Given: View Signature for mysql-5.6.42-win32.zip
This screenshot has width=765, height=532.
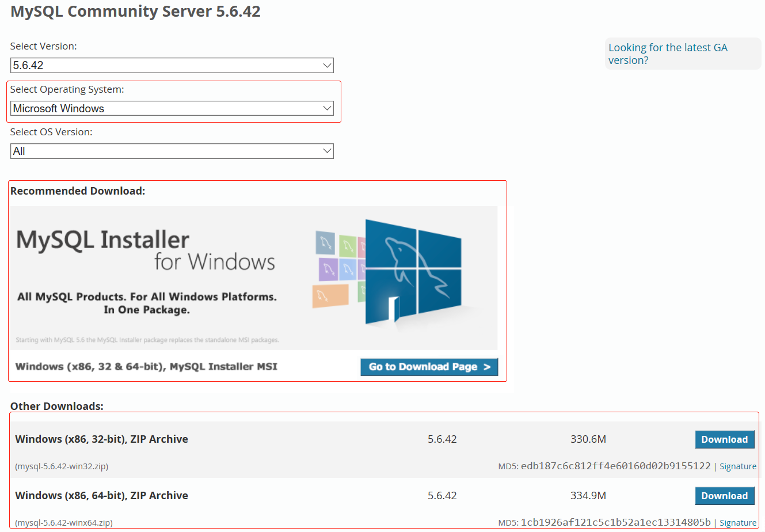Looking at the screenshot, I should pyautogui.click(x=738, y=466).
